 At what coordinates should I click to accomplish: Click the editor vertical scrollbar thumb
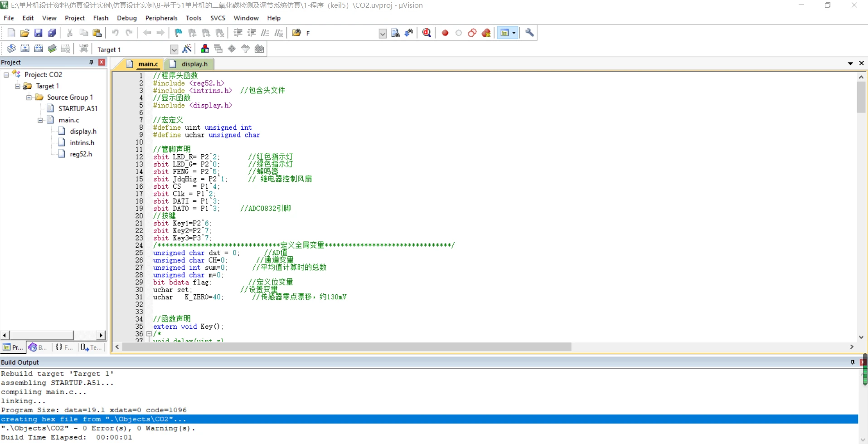coord(861,97)
